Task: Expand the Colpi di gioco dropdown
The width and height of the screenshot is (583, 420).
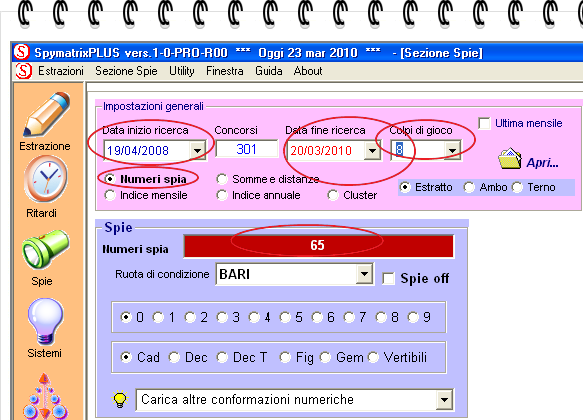Action: [x=452, y=150]
